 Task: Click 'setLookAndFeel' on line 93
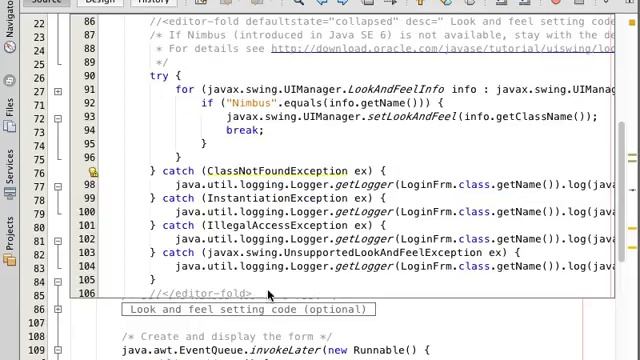pos(412,117)
